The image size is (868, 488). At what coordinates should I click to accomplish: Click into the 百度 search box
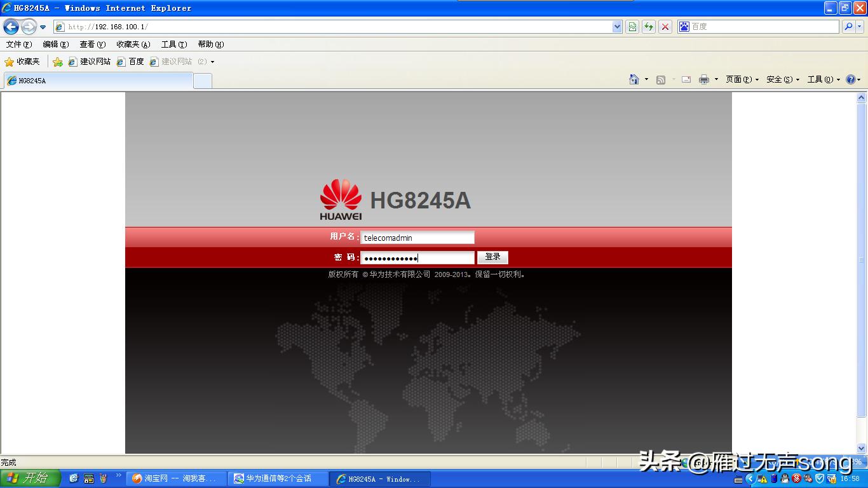764,27
